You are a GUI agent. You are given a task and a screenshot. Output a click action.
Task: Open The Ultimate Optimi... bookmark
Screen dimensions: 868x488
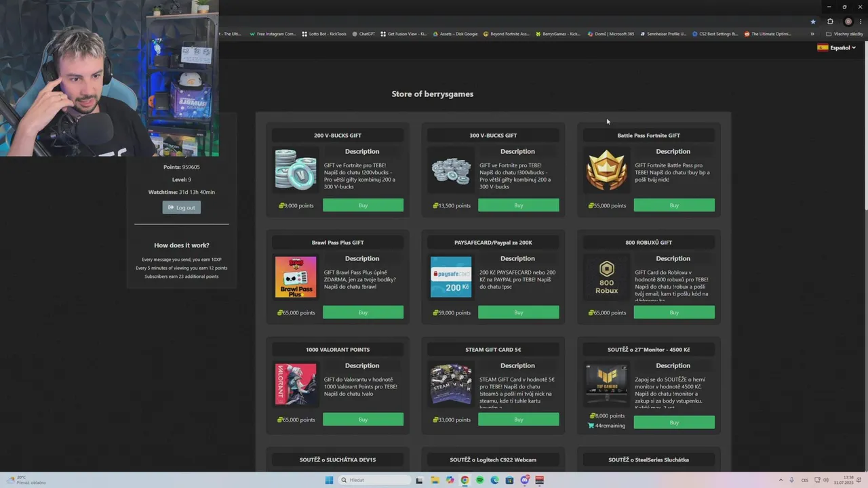tap(768, 34)
